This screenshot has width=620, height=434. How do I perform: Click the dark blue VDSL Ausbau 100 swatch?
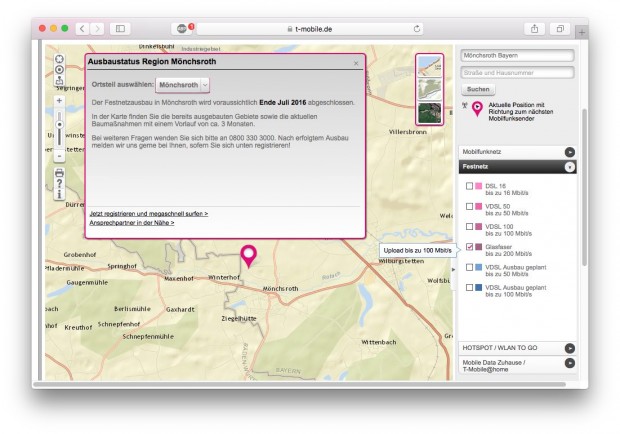pos(478,287)
